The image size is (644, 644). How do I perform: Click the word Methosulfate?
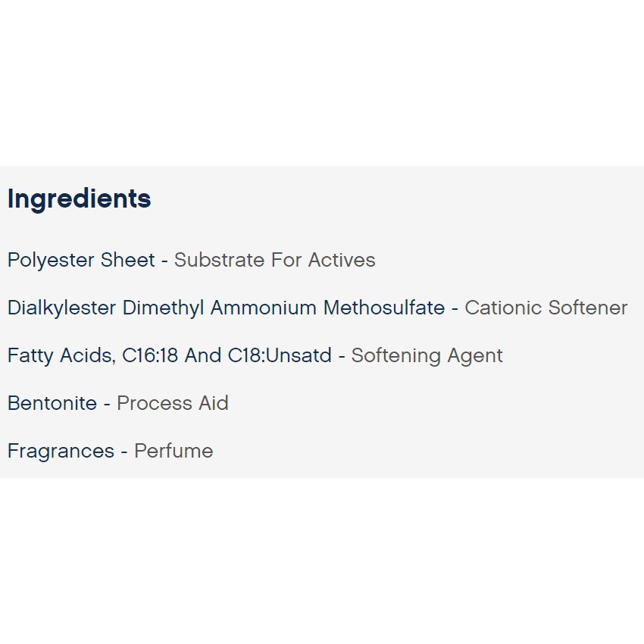[x=384, y=308]
